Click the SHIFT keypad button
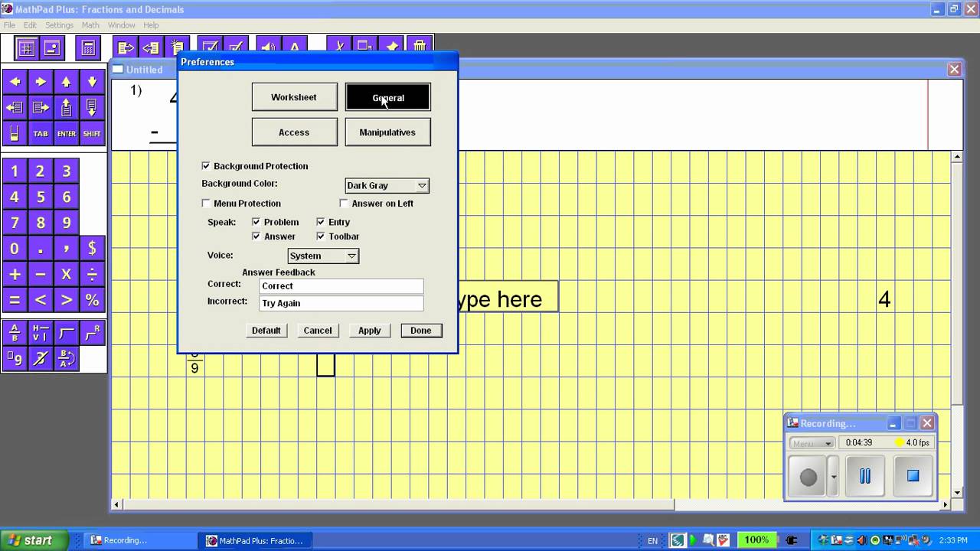Screen dimensions: 980x551 [92, 134]
